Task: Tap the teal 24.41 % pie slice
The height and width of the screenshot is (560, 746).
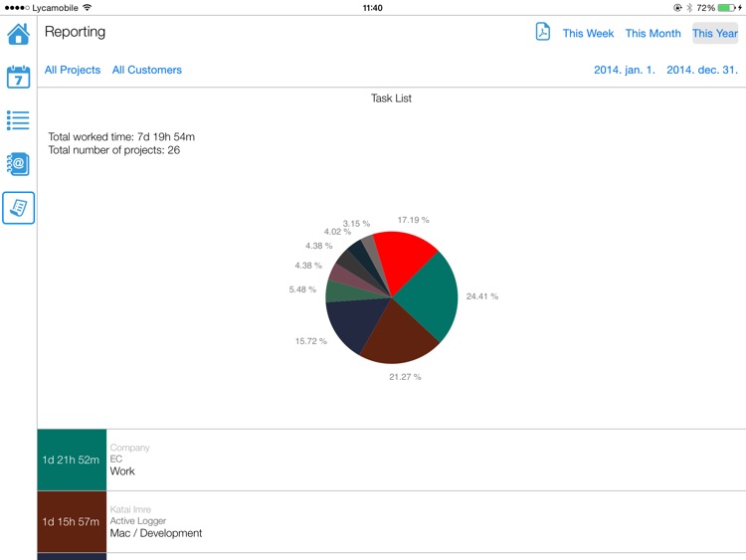Action: pyautogui.click(x=428, y=297)
